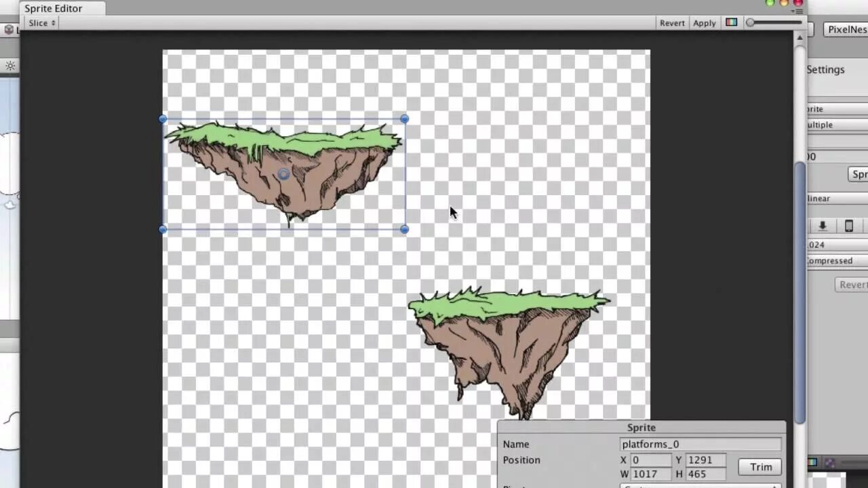Open the Max Size dropdown showing 1024
This screenshot has height=488, width=868.
tap(837, 245)
